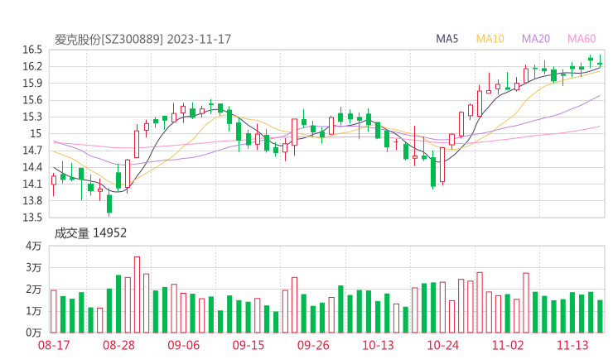This screenshot has height=364, width=613.
Task: Click the 14.1 price axis label
Action: tap(32, 184)
